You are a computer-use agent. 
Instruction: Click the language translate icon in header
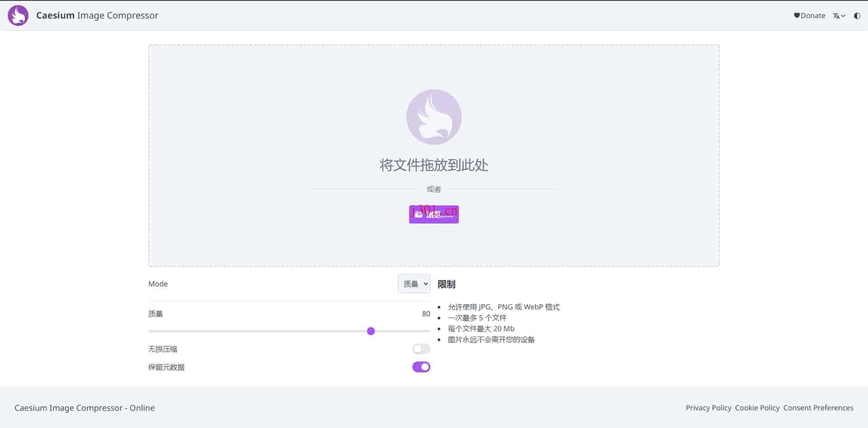837,15
